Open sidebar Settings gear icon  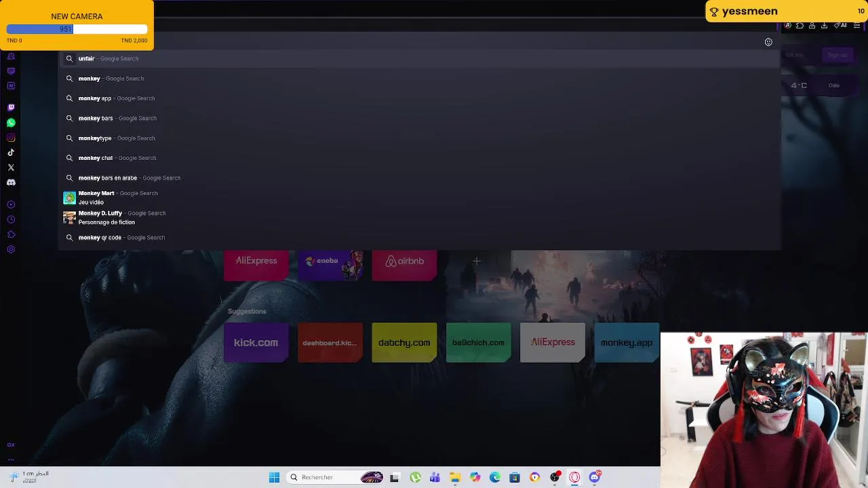pos(11,249)
